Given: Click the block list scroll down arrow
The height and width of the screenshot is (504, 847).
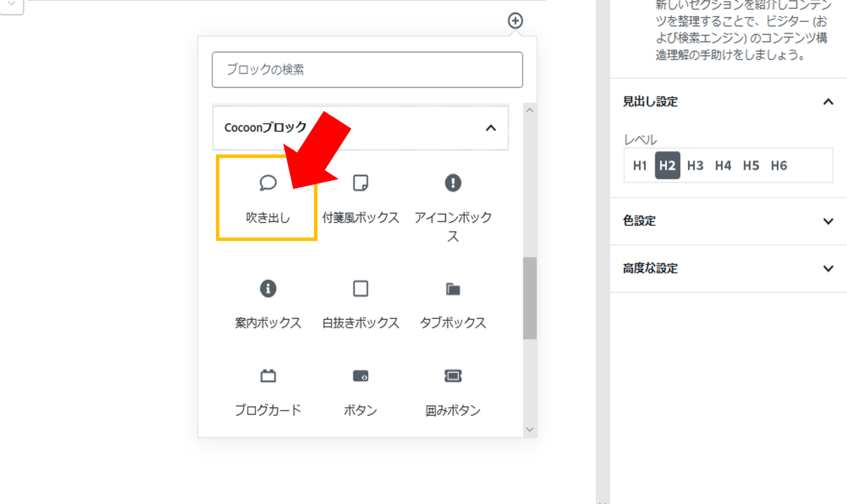Looking at the screenshot, I should 530,430.
